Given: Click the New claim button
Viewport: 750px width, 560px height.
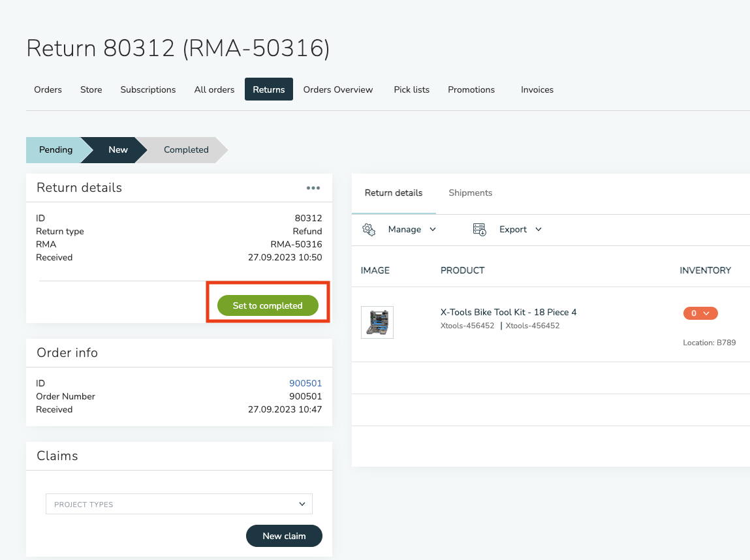Looking at the screenshot, I should pos(284,536).
